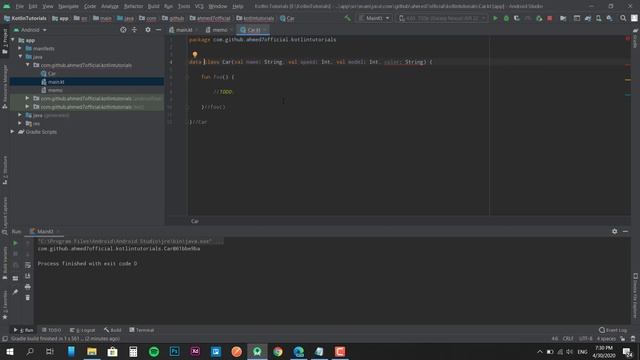Collapse the app module node
The image size is (640, 360).
pyautogui.click(x=13, y=40)
